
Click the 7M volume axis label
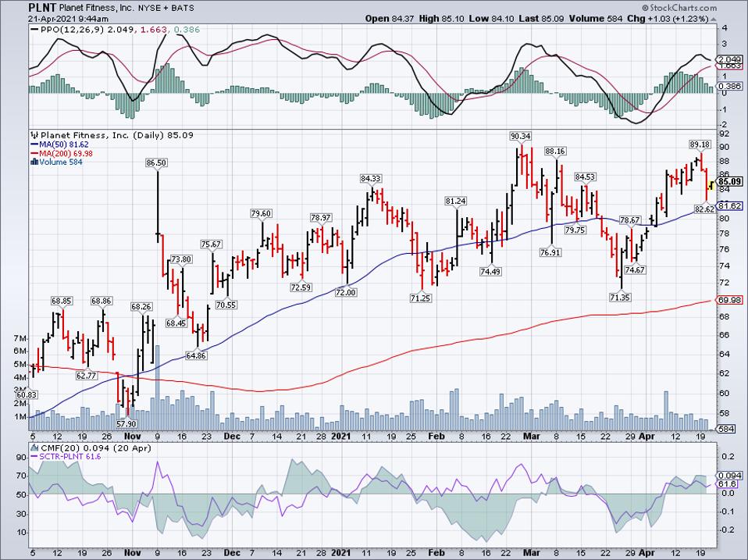20,339
